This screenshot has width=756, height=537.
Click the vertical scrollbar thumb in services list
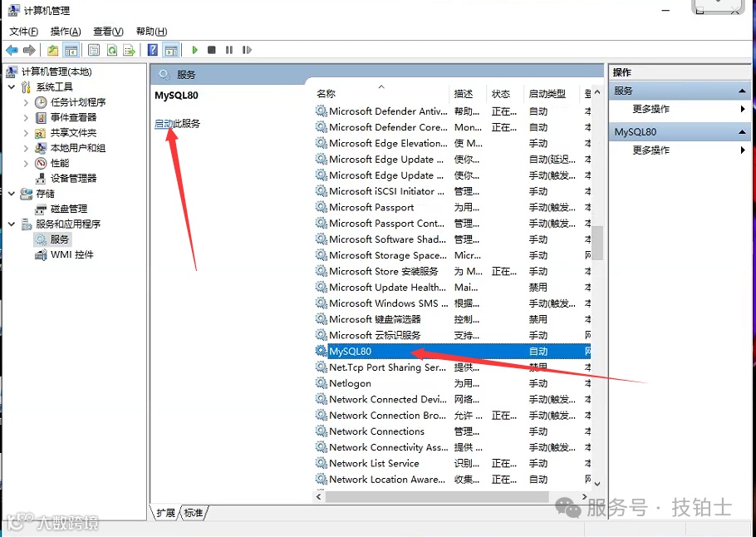click(x=597, y=243)
